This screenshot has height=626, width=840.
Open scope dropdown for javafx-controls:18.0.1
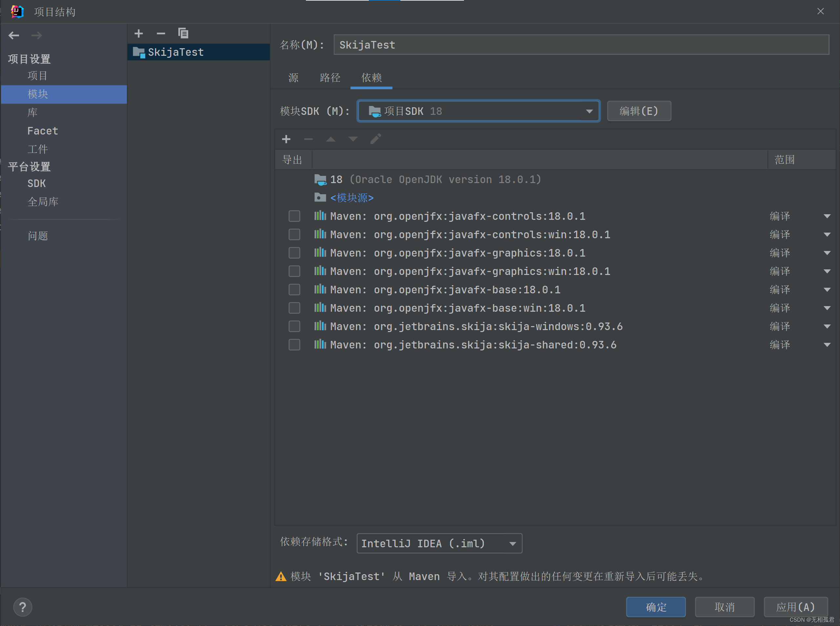tap(827, 216)
